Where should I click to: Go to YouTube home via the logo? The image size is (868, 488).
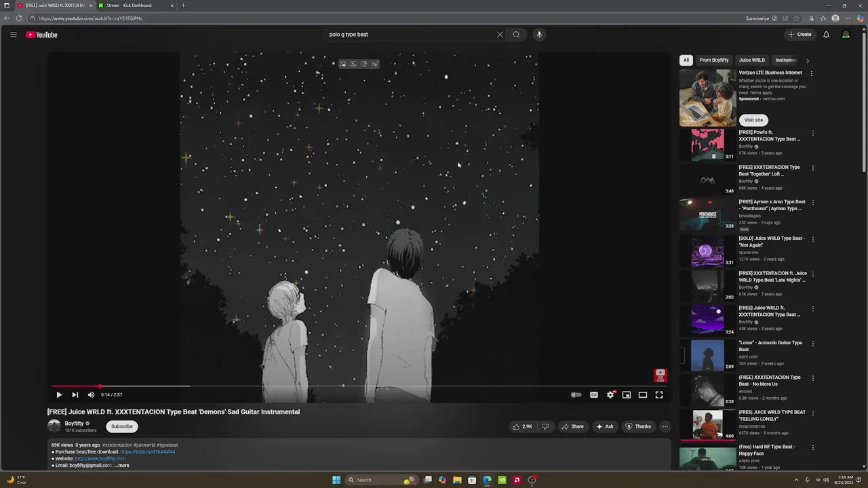tap(42, 35)
